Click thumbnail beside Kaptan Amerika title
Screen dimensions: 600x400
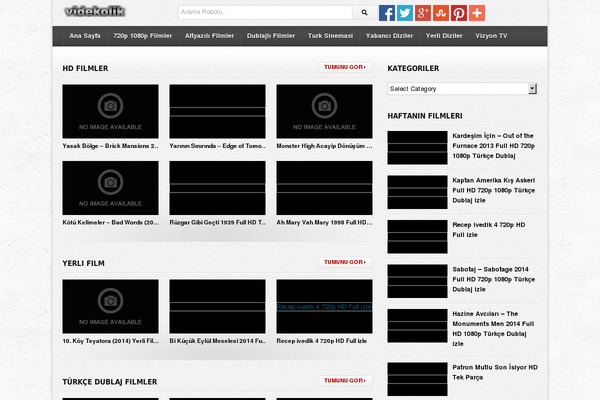(417, 192)
